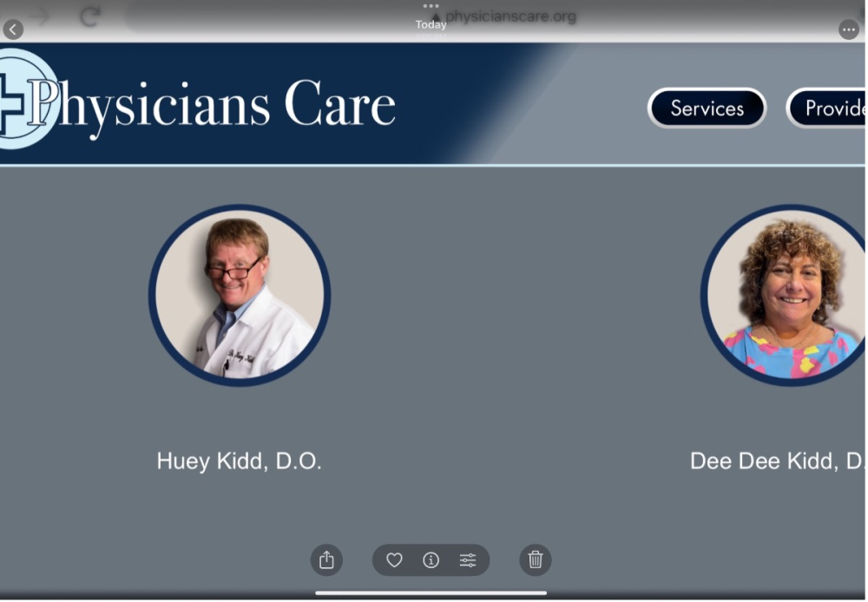Select the Huey Kidd, D.O. name
Viewport: 868px width, 602px height.
point(239,461)
